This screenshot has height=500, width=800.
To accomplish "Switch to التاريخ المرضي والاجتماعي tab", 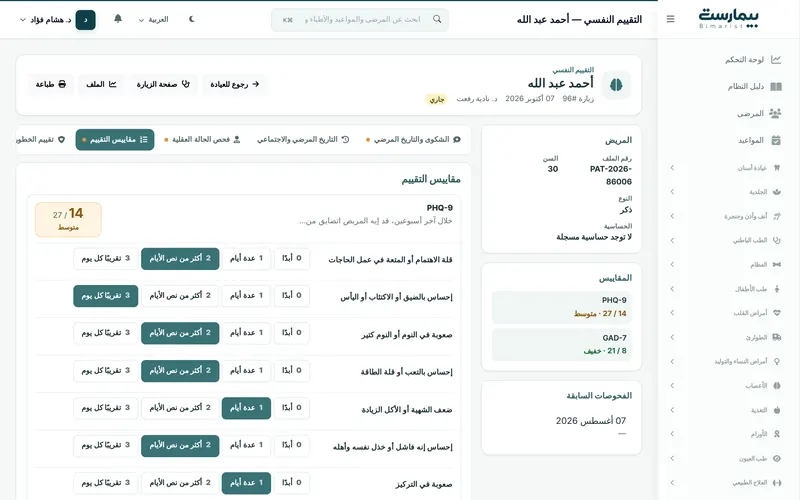I will pos(303,139).
